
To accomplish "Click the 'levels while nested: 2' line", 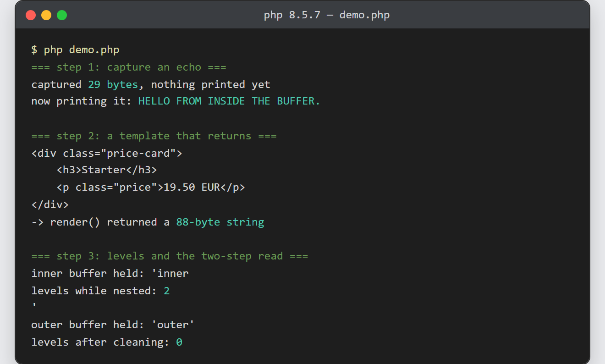I will tap(100, 291).
